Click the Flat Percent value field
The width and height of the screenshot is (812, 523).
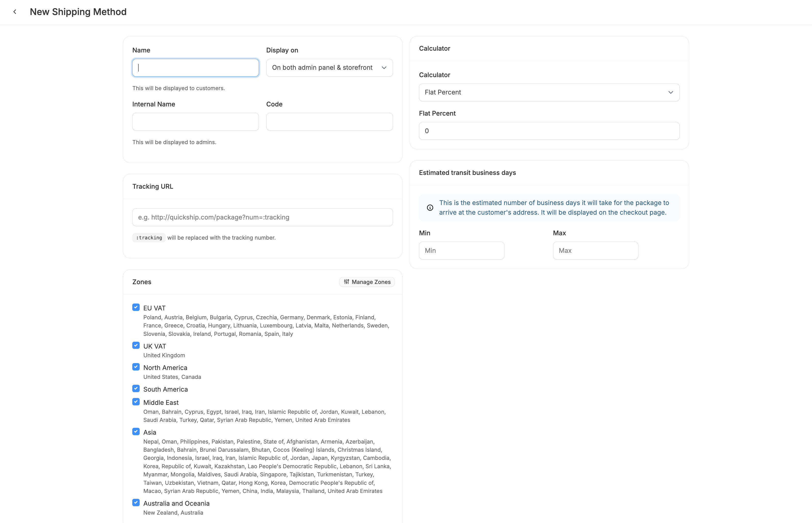549,131
